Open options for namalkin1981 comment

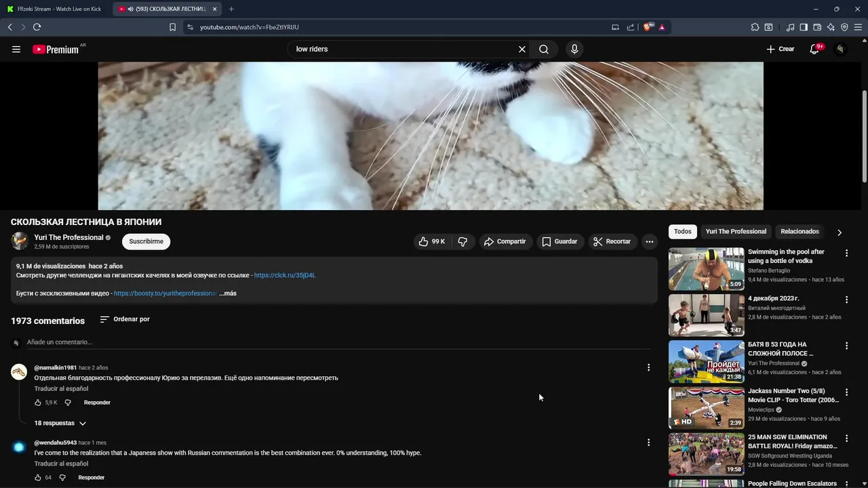648,367
